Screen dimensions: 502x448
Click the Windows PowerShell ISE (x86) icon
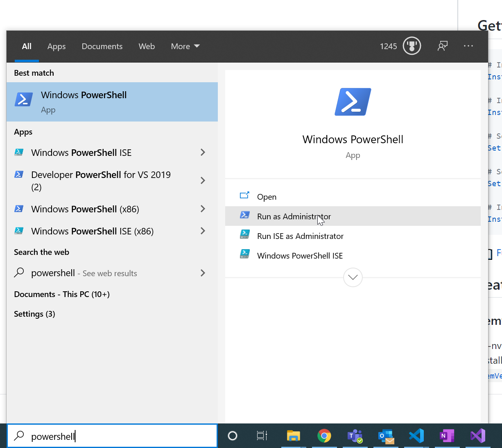point(19,231)
